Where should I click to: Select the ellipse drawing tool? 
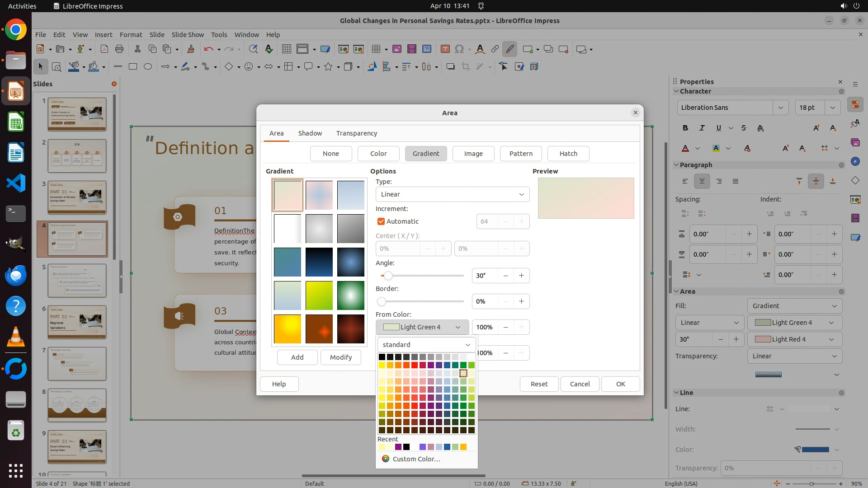click(148, 66)
